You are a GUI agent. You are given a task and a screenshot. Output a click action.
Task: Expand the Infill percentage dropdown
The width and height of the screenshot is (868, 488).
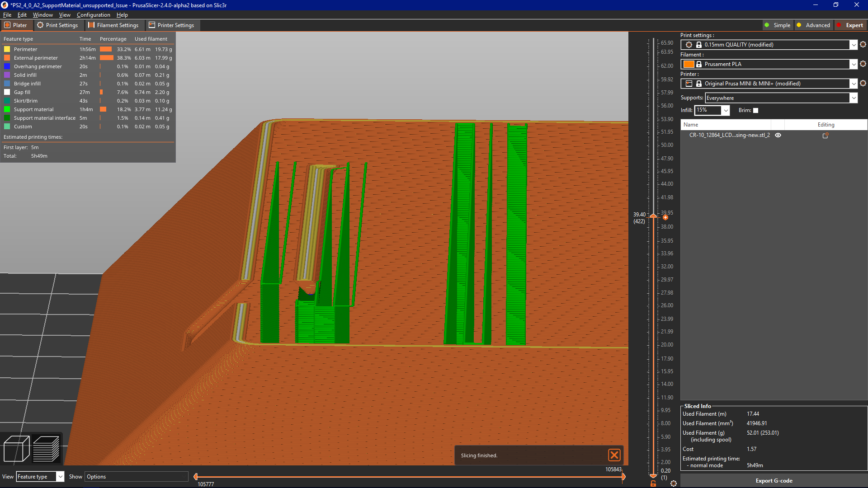click(726, 110)
